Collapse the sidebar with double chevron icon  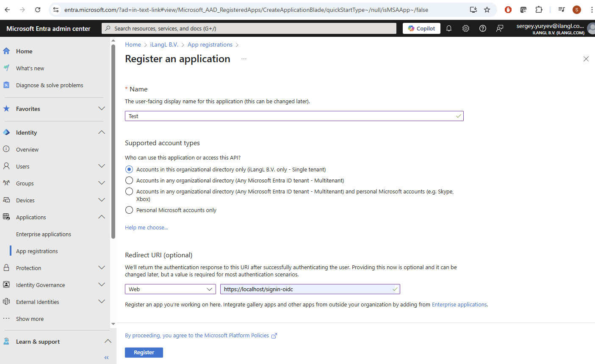[x=107, y=358]
